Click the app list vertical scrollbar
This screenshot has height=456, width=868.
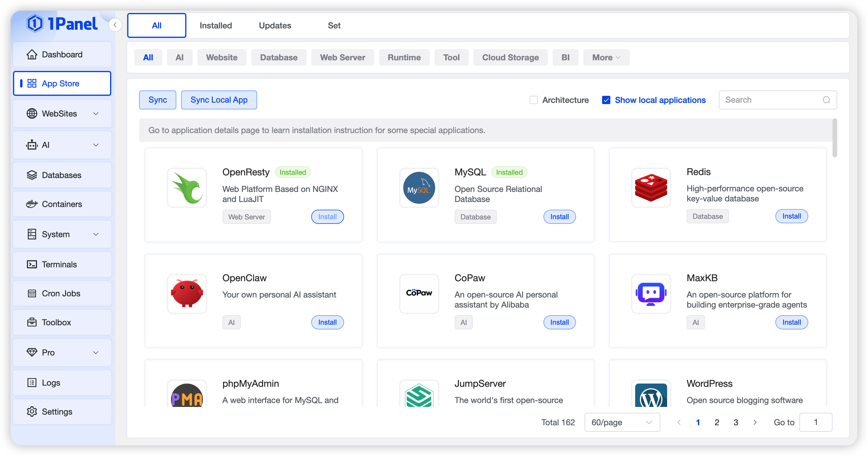(834, 138)
